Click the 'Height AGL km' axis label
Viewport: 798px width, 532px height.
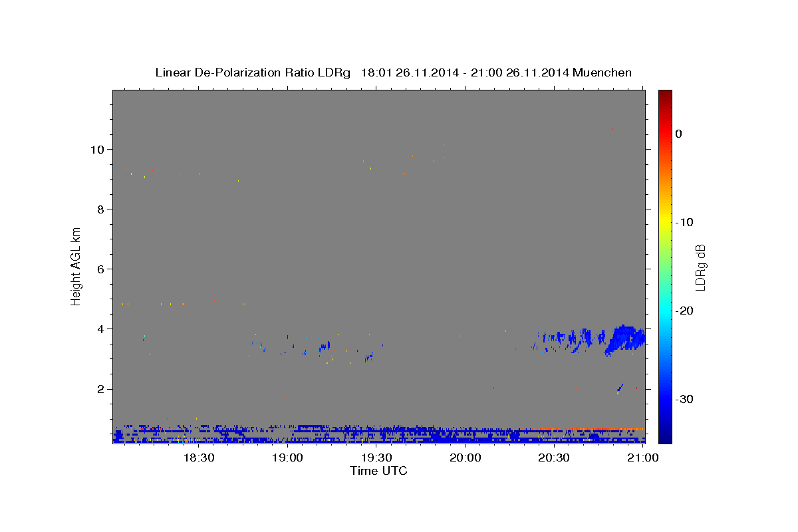point(76,265)
